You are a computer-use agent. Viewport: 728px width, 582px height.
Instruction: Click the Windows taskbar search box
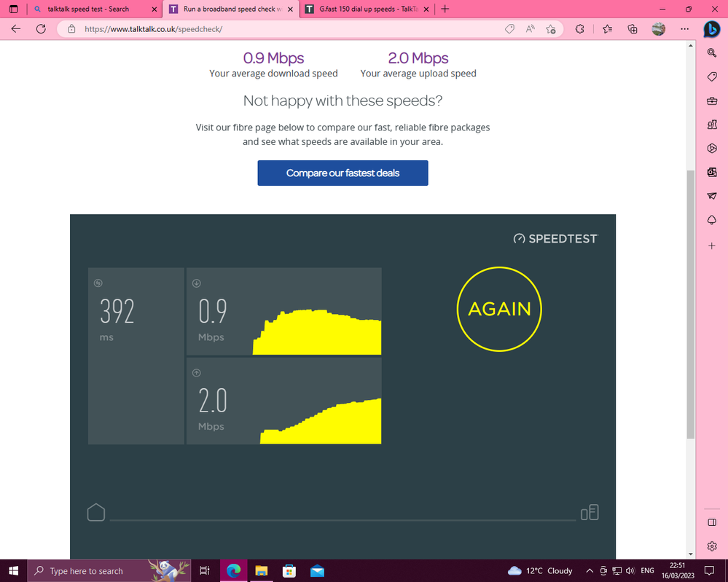[x=86, y=571]
